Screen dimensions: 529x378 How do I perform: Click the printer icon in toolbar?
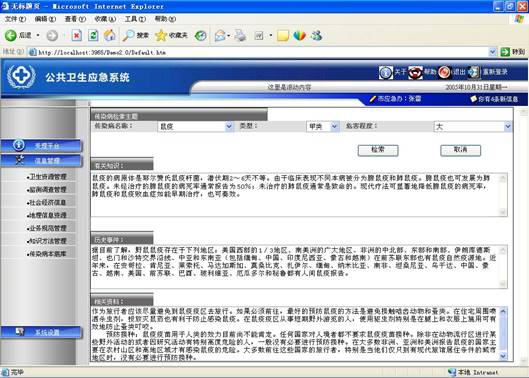tap(240, 35)
